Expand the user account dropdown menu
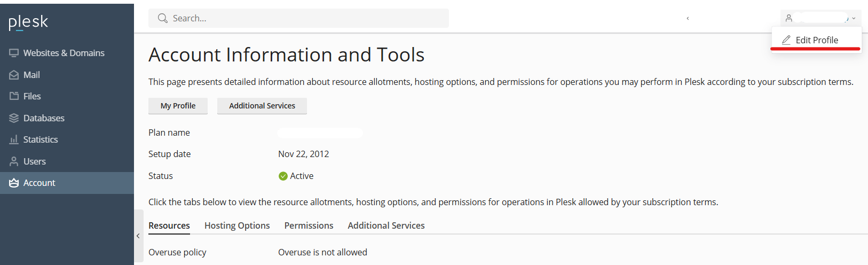The width and height of the screenshot is (868, 265). tap(854, 18)
